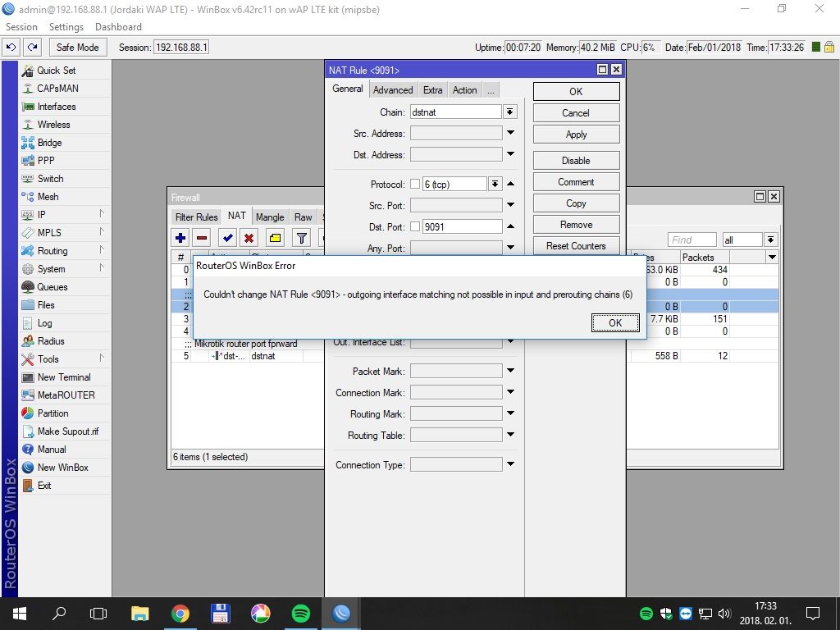Image resolution: width=840 pixels, height=630 pixels.
Task: Click the Undo arrow in top toolbar
Action: click(11, 47)
